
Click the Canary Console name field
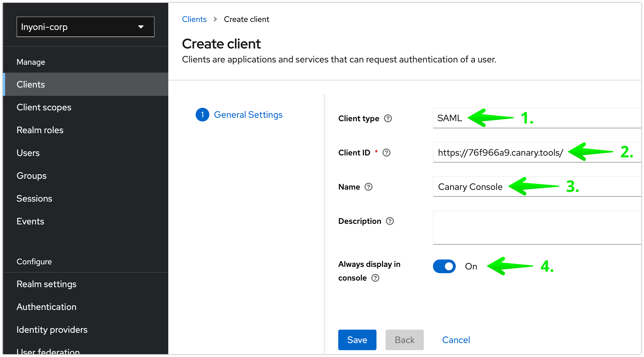(470, 187)
